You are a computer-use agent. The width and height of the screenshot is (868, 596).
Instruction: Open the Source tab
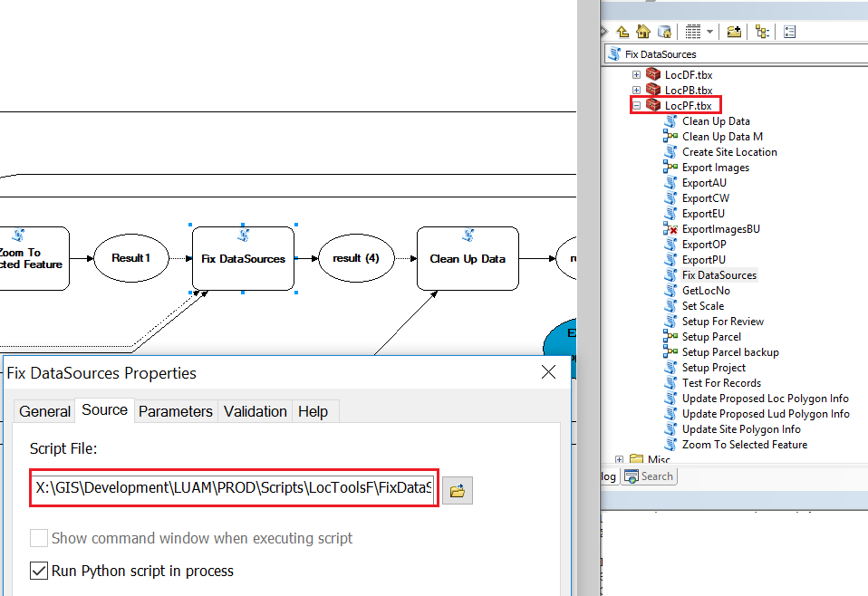pyautogui.click(x=104, y=410)
